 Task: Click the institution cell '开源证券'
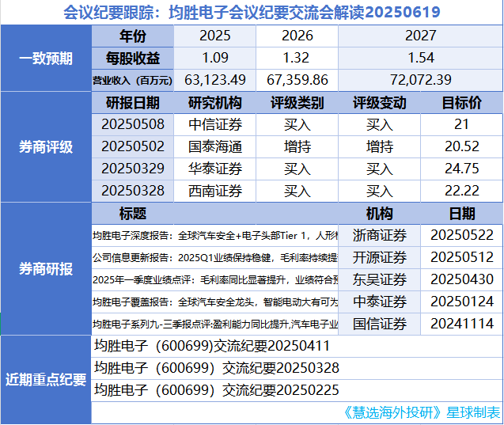pos(379,258)
